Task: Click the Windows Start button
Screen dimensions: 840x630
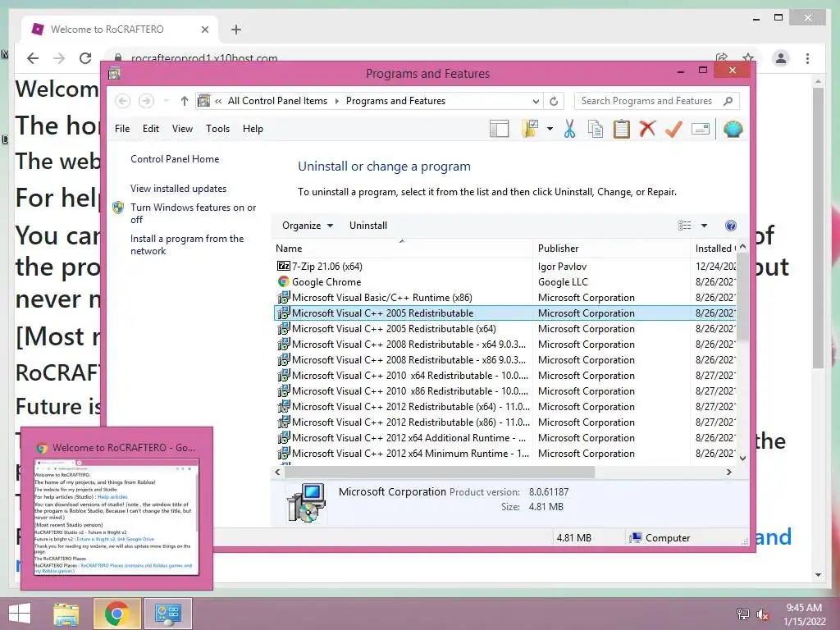Action: coord(20,614)
